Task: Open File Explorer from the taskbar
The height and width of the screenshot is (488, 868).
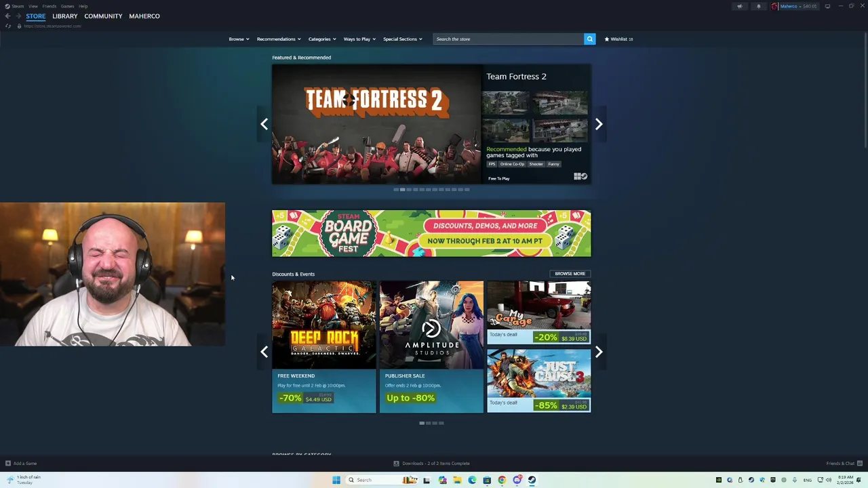Action: coord(458,480)
